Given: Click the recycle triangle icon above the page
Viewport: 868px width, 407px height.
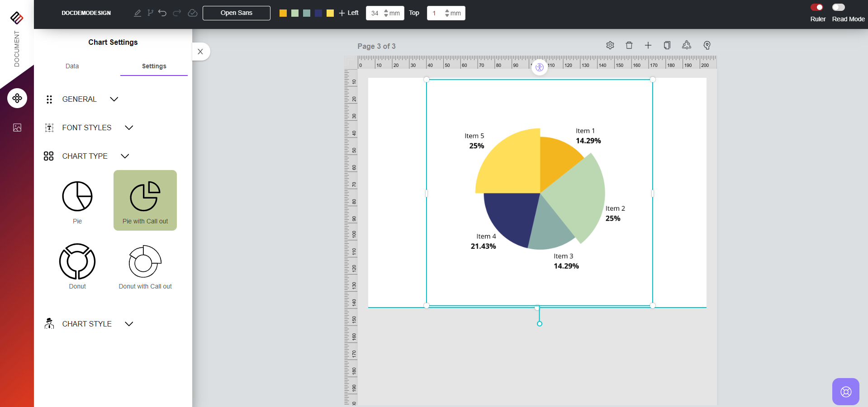Looking at the screenshot, I should [x=687, y=45].
